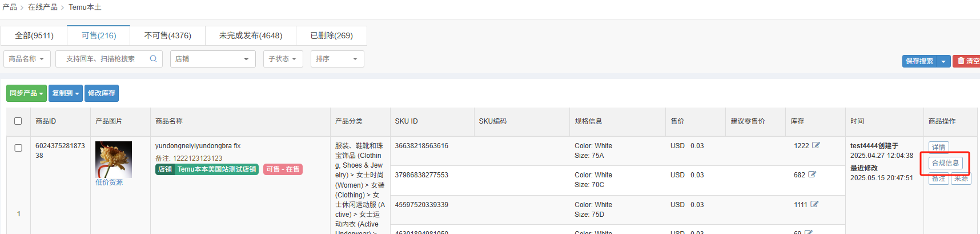
Task: Click product ID 602437528187338
Action: click(60, 150)
